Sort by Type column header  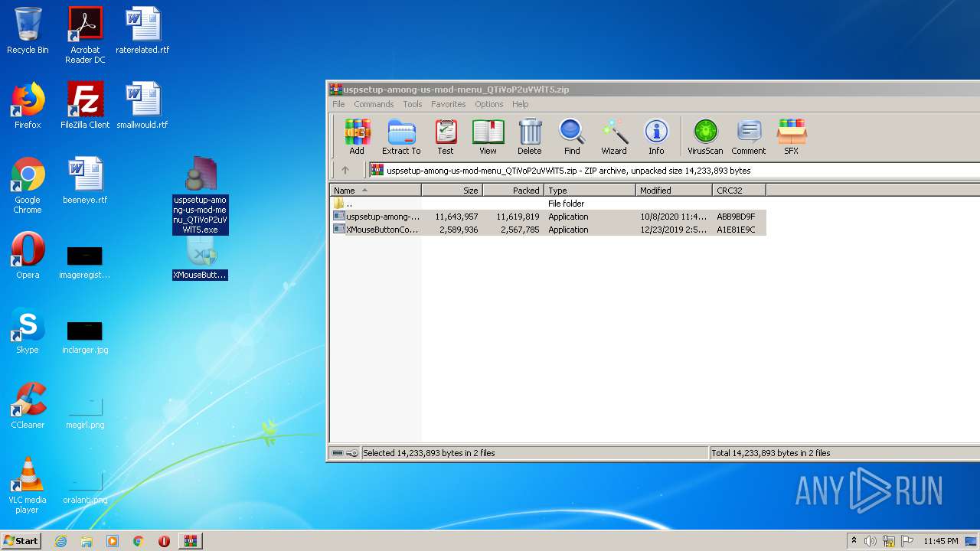tap(590, 191)
